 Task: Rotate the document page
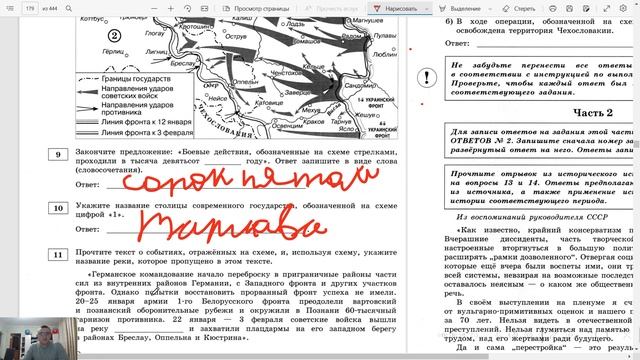(187, 9)
